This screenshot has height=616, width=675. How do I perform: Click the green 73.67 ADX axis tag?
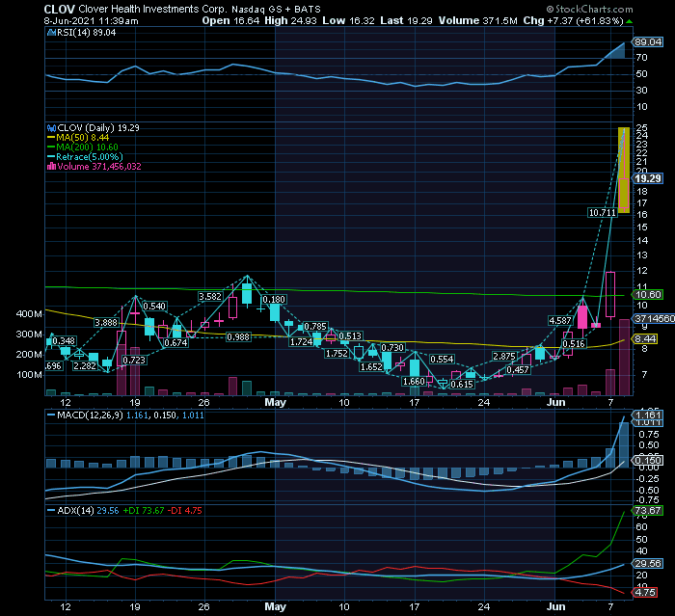click(648, 511)
